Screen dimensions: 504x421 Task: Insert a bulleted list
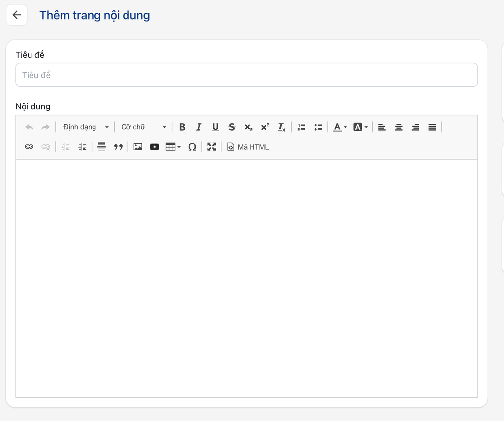[x=318, y=127]
